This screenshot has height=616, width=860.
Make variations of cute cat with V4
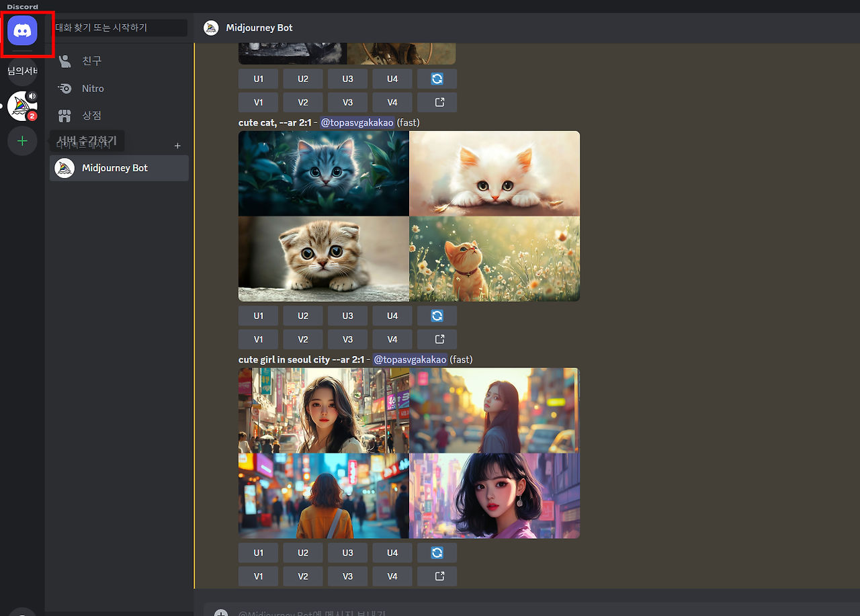[392, 339]
